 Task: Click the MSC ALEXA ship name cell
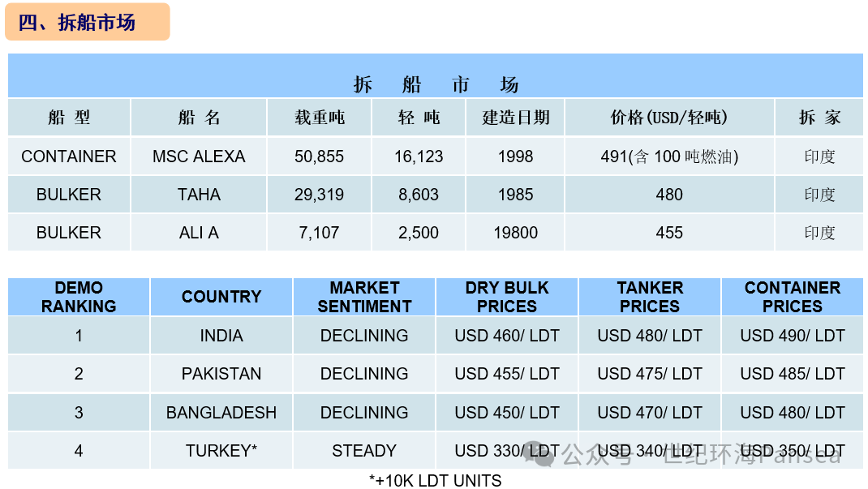[199, 157]
